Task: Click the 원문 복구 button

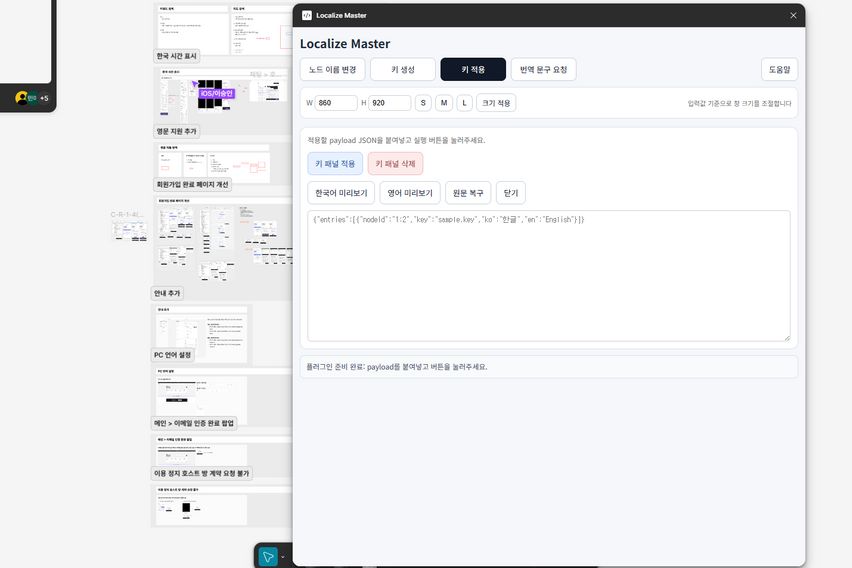Action: [x=468, y=193]
